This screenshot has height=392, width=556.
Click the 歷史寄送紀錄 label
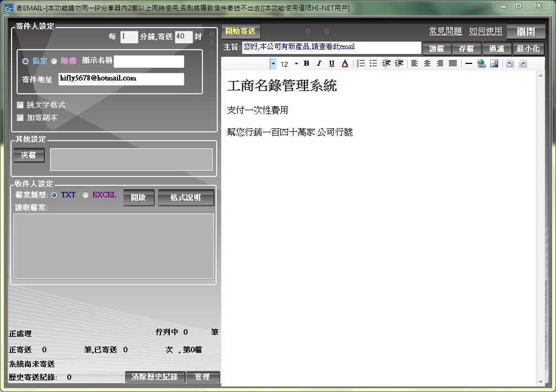pyautogui.click(x=33, y=377)
